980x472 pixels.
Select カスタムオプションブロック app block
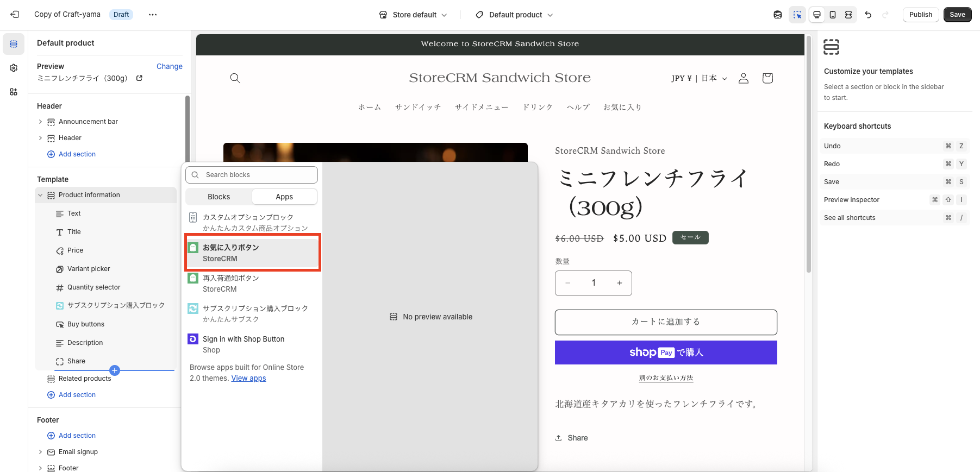(252, 222)
